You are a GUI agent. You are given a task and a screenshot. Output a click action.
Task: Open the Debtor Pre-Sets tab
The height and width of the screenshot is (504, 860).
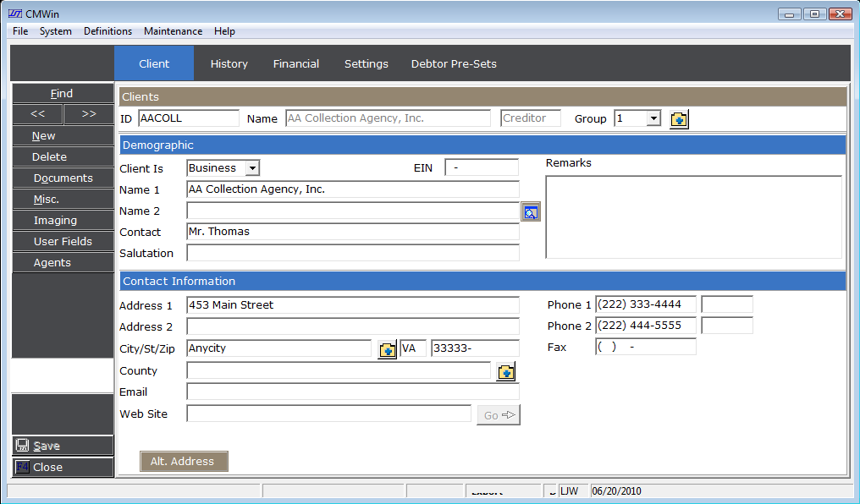(x=454, y=63)
